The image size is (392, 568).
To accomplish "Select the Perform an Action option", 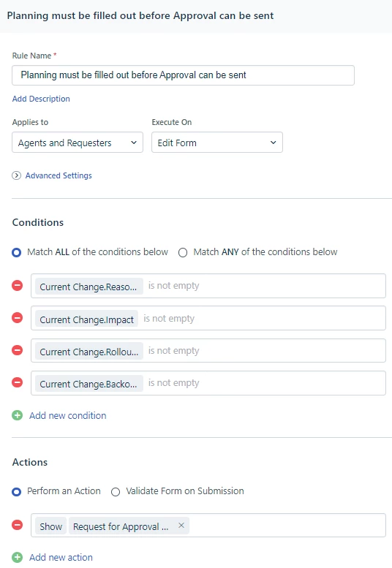I will pyautogui.click(x=16, y=492).
